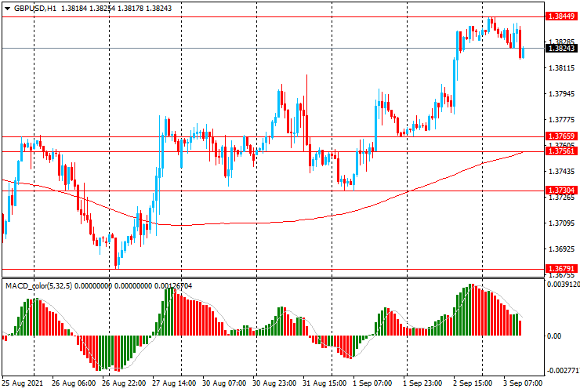Viewport: 580px width, 392px height.
Task: Select the 1.37561 level price label
Action: point(561,151)
